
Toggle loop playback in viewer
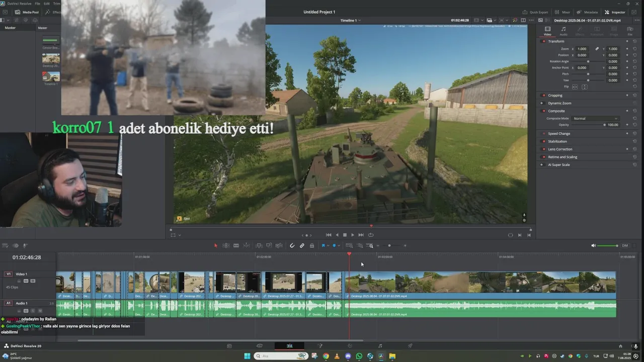click(x=371, y=235)
